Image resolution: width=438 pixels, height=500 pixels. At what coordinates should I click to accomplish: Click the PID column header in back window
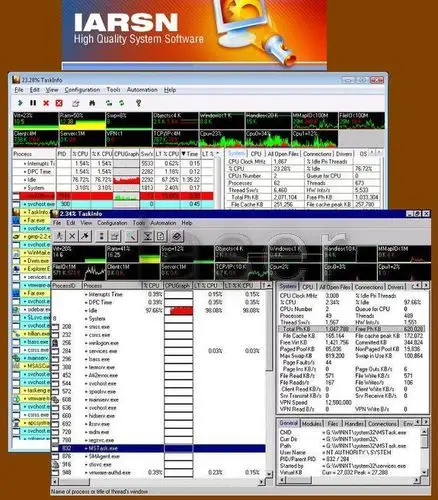tap(64, 154)
